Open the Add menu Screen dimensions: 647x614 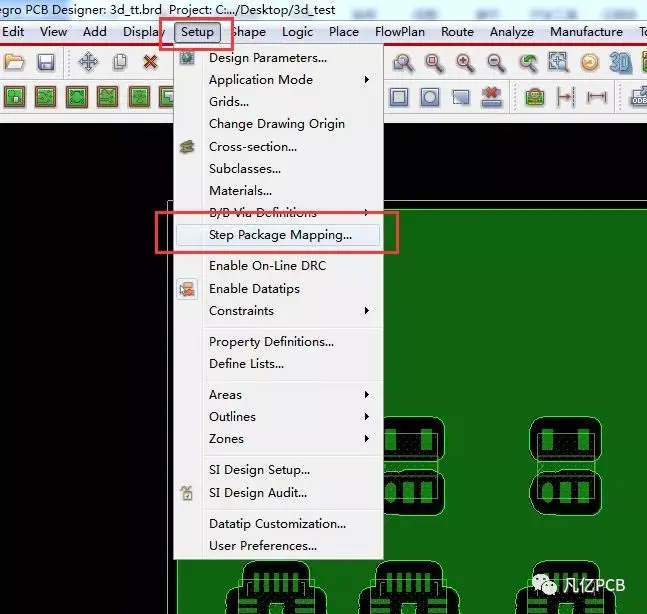coord(95,32)
